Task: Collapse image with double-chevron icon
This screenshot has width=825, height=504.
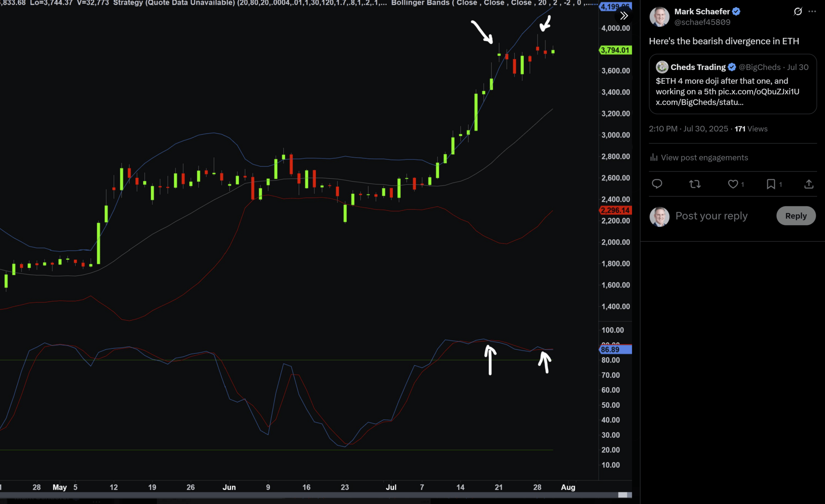Action: [x=624, y=16]
